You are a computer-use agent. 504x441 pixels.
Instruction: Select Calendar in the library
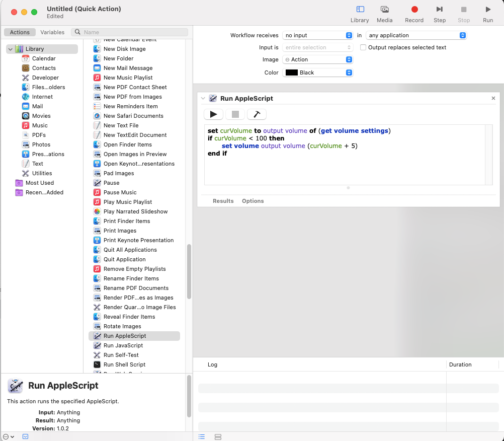click(x=44, y=58)
